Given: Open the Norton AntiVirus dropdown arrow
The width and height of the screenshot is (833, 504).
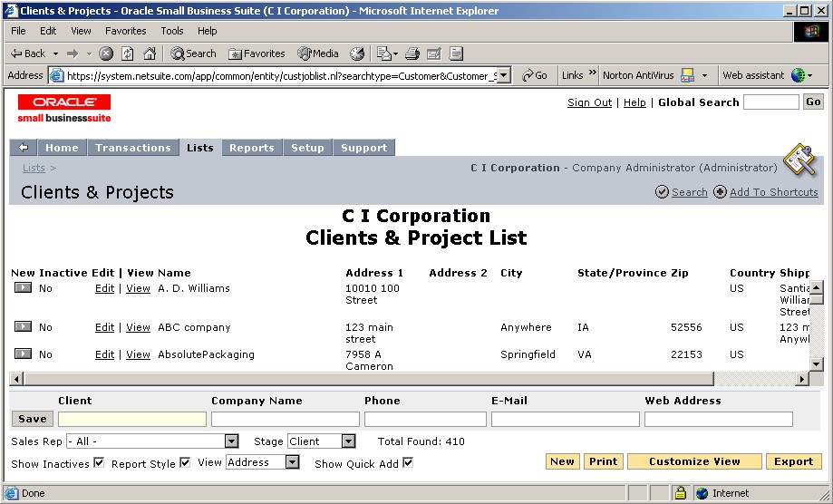Looking at the screenshot, I should [704, 76].
